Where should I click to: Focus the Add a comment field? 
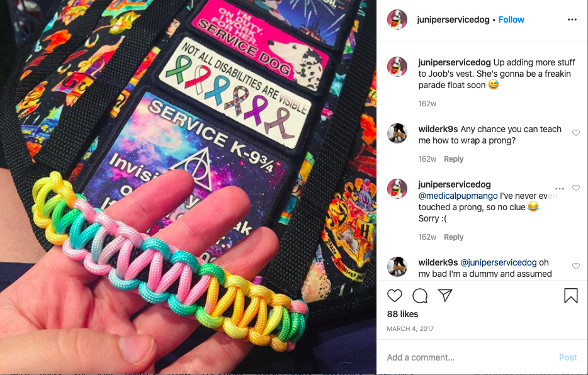coord(469,357)
